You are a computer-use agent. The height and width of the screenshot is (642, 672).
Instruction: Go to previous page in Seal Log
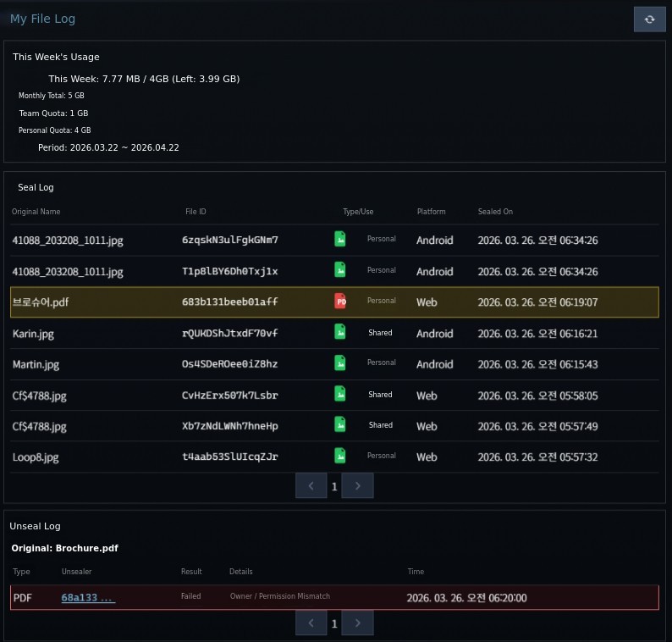311,486
